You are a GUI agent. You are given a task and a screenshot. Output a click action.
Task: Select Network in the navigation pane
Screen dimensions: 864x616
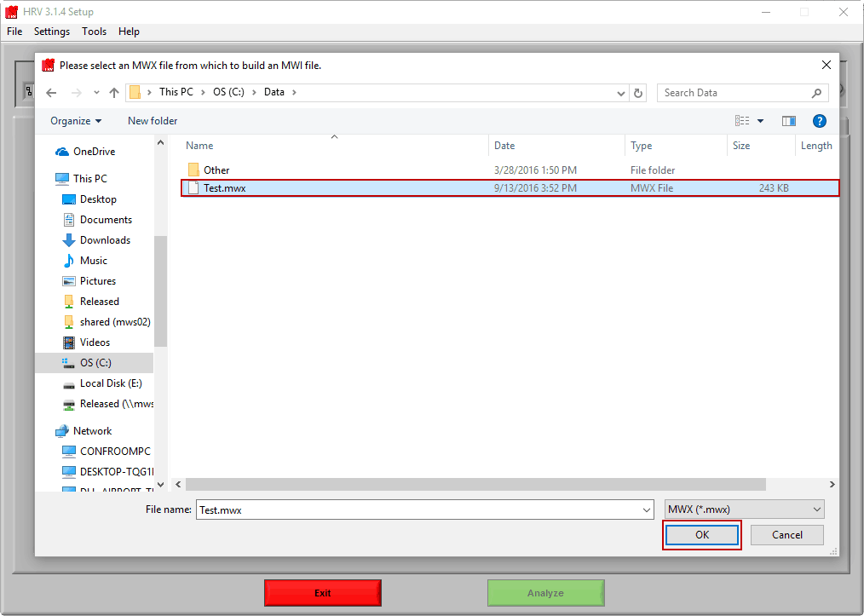click(93, 431)
